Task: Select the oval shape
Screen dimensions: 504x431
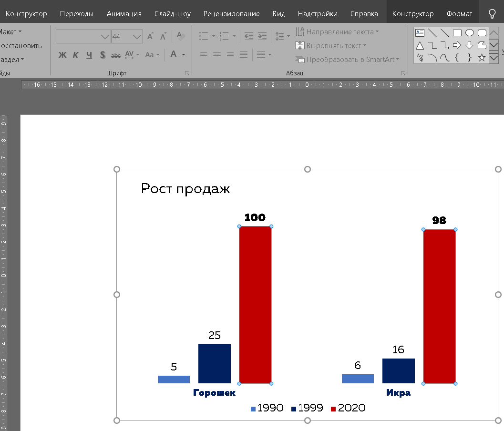Action: [470, 33]
